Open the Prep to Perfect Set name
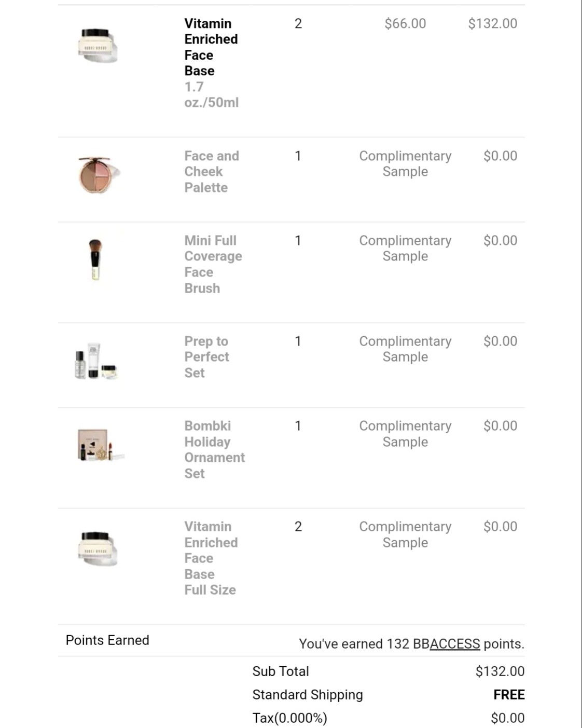Screen dimensions: 582x728 pyautogui.click(x=206, y=357)
